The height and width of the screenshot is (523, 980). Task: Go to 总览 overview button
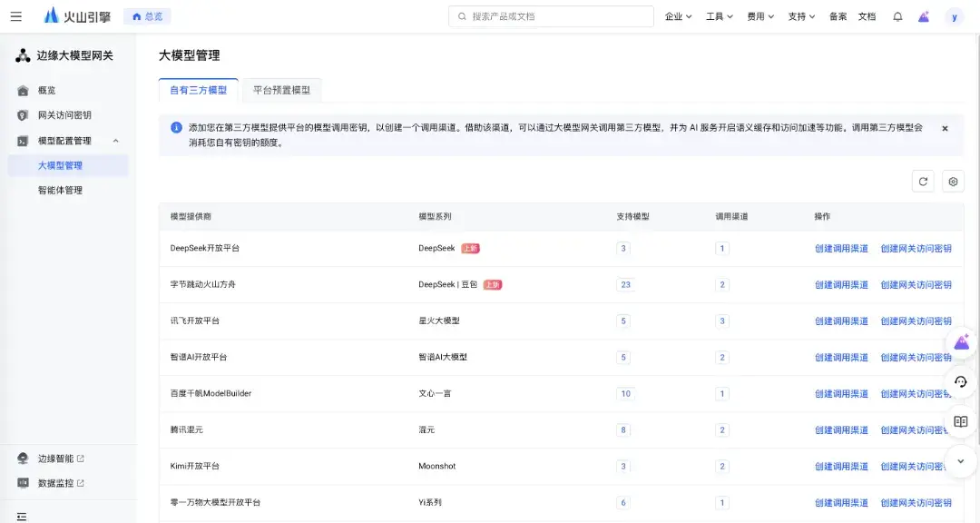pos(148,16)
